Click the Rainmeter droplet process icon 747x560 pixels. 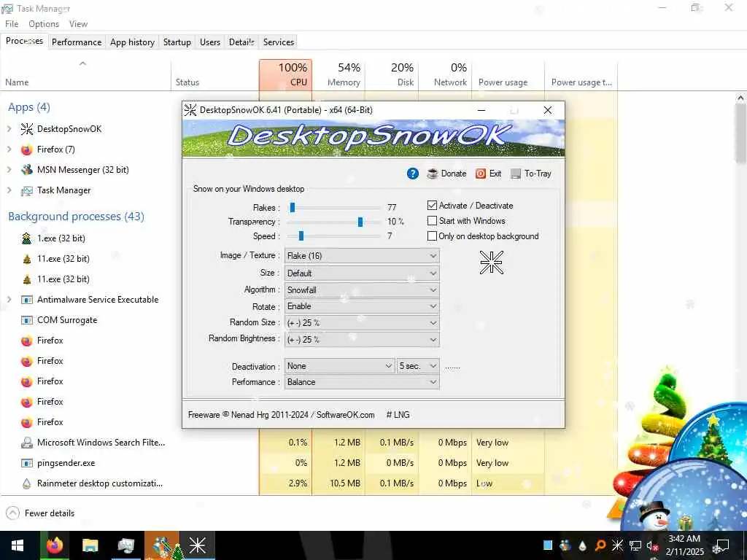pyautogui.click(x=27, y=483)
